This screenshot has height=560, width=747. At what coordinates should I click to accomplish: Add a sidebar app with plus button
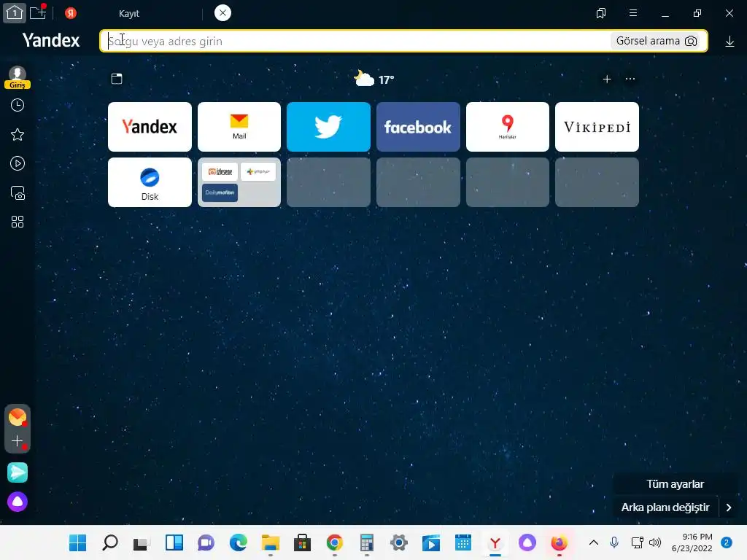18,441
